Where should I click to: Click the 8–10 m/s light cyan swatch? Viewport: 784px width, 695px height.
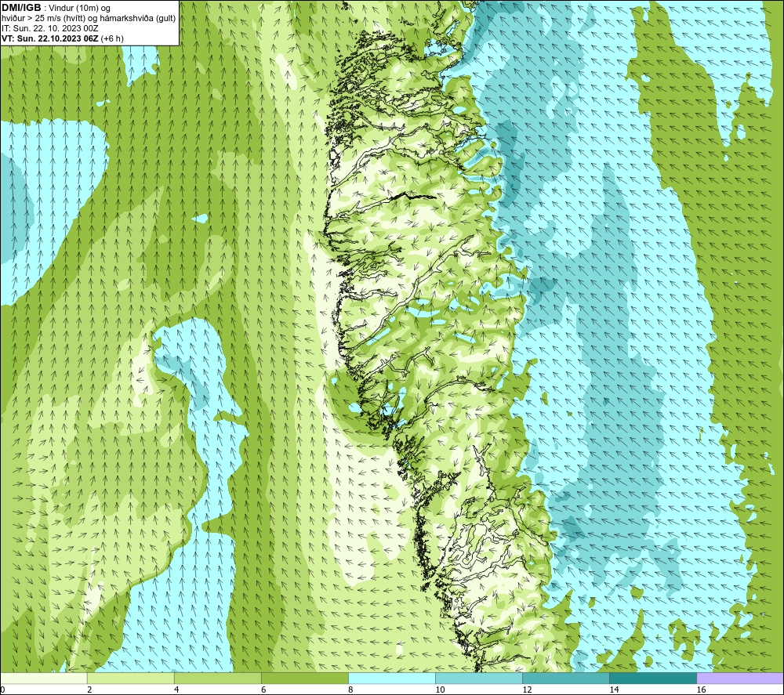391,678
